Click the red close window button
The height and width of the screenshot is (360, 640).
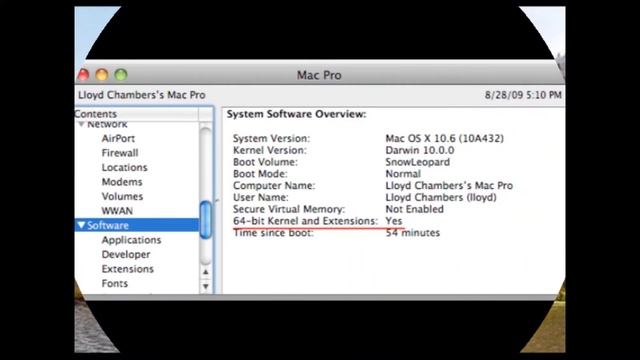click(83, 75)
